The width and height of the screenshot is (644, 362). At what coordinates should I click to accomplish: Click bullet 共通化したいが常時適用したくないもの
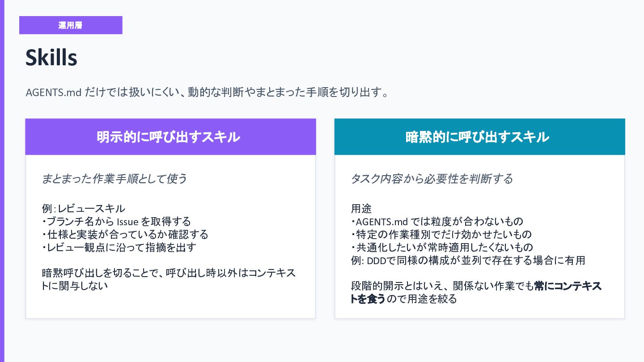click(442, 247)
